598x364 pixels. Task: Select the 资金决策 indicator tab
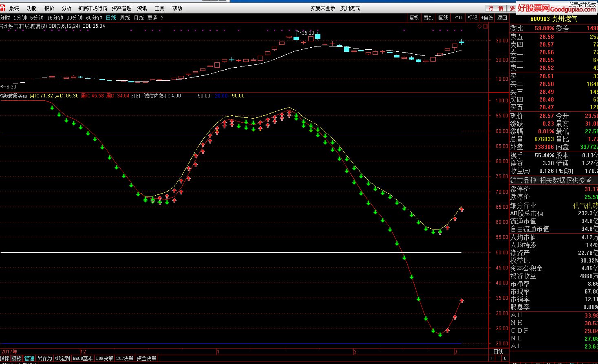[146, 358]
